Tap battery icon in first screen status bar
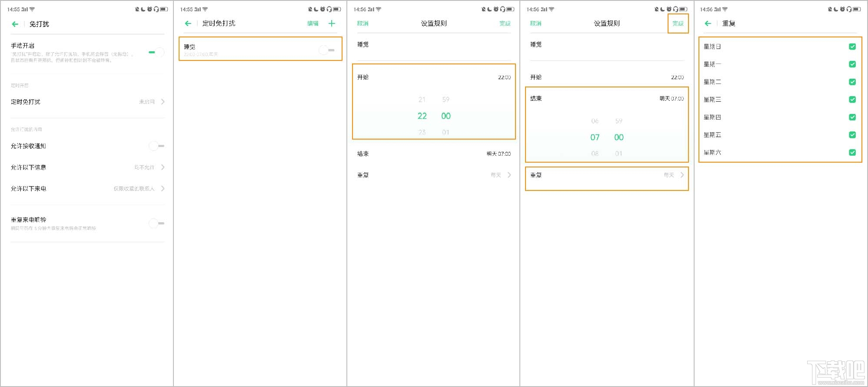This screenshot has width=868, height=387. pos(164,9)
